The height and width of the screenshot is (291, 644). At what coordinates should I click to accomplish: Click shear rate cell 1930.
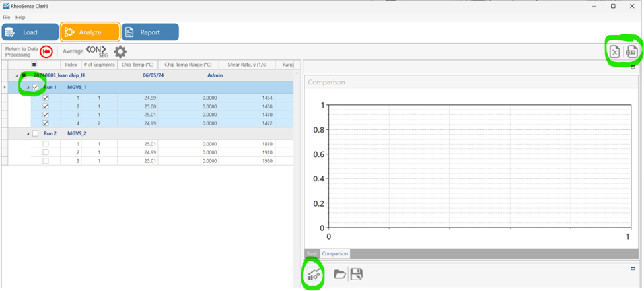[x=247, y=161]
